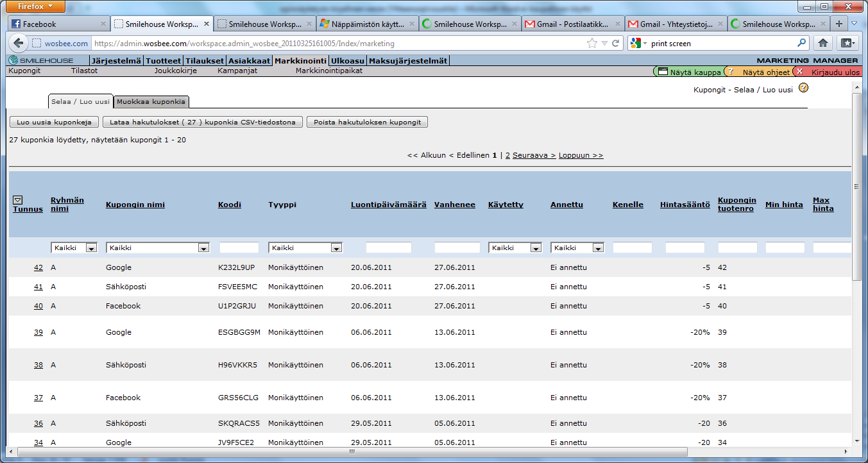This screenshot has height=463, width=868.
Task: Open a new tab with plus icon
Action: (x=839, y=24)
